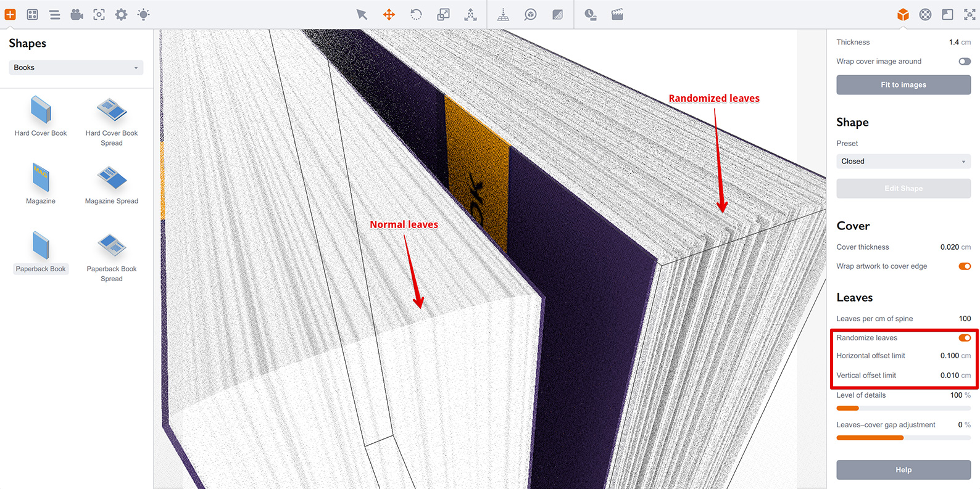Edit the Thickness 1.4 cm value

click(x=953, y=42)
